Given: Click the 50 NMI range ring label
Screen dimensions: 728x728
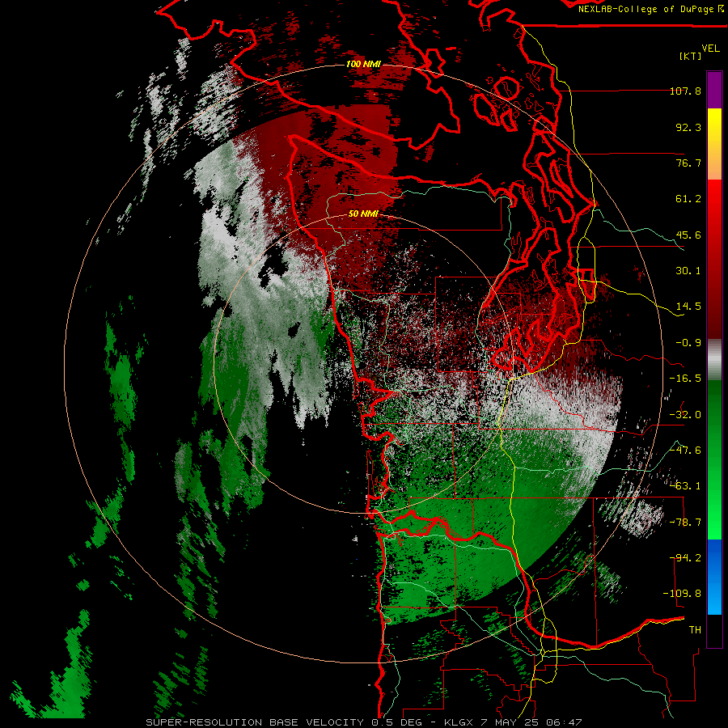Looking at the screenshot, I should pyautogui.click(x=363, y=214).
